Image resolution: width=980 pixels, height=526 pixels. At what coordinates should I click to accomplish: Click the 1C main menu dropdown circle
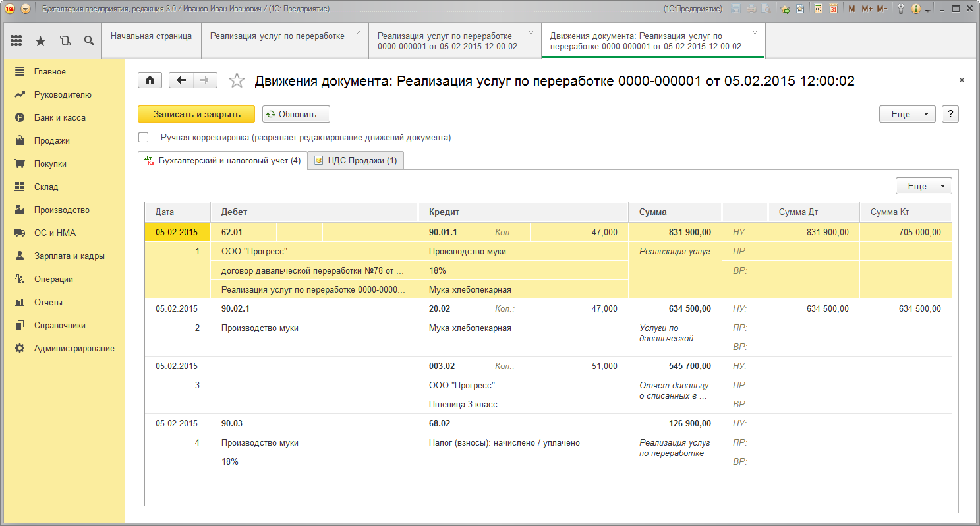pyautogui.click(x=26, y=9)
